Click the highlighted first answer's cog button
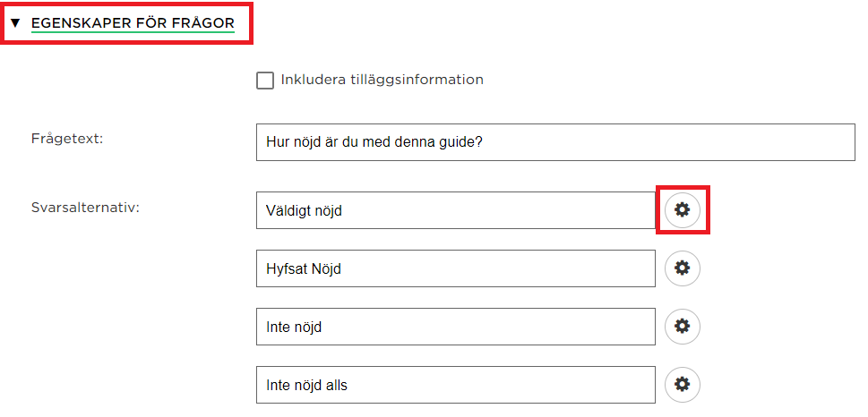 pyautogui.click(x=682, y=209)
